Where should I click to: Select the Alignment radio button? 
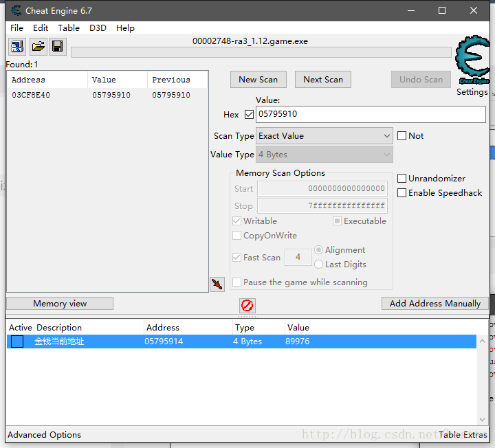pos(318,250)
